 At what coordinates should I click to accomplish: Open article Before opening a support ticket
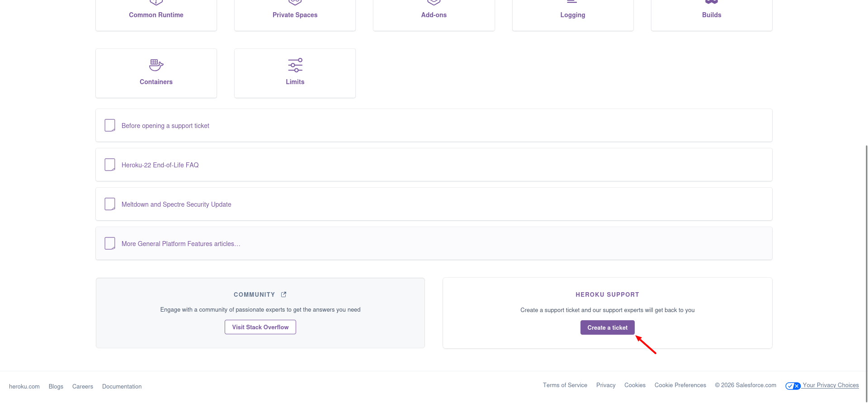point(434,125)
